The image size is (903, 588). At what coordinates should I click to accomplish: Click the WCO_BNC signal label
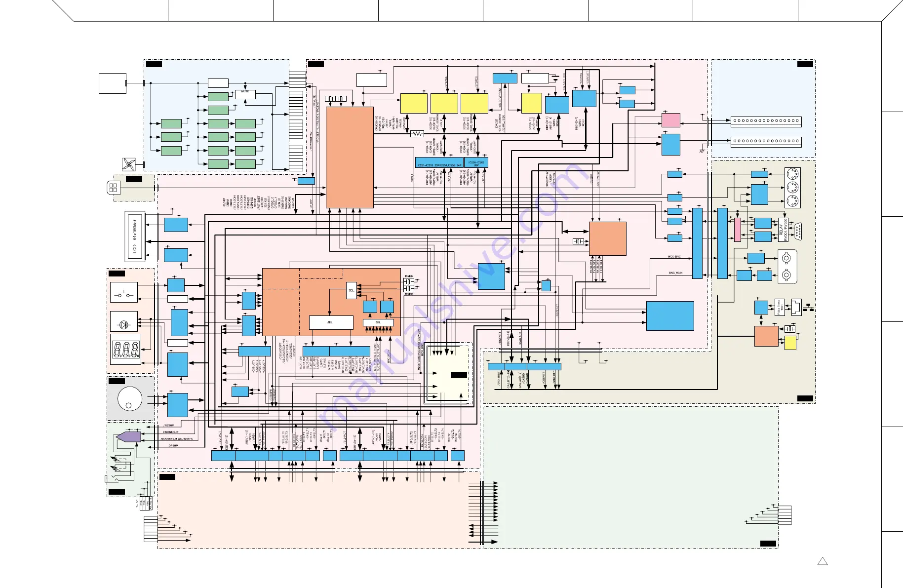pyautogui.click(x=674, y=257)
